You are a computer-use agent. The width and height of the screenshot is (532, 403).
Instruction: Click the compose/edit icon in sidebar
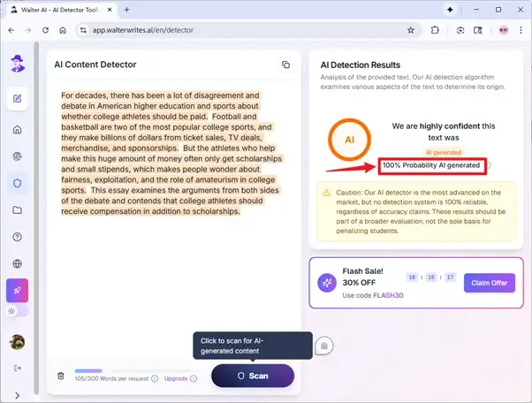pos(18,97)
